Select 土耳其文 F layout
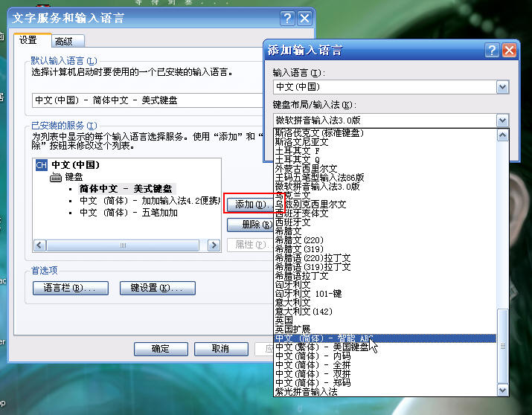532x415 pixels. (x=385, y=150)
